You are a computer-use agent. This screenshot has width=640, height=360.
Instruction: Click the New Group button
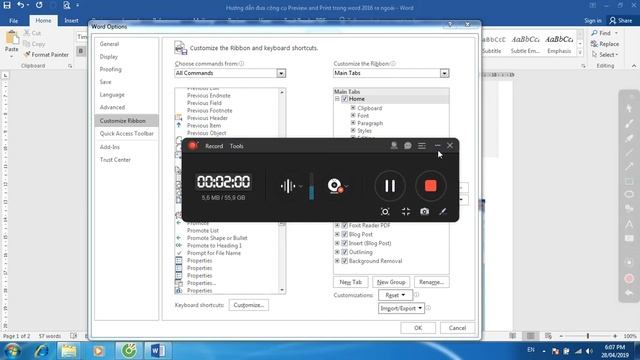[x=391, y=282]
